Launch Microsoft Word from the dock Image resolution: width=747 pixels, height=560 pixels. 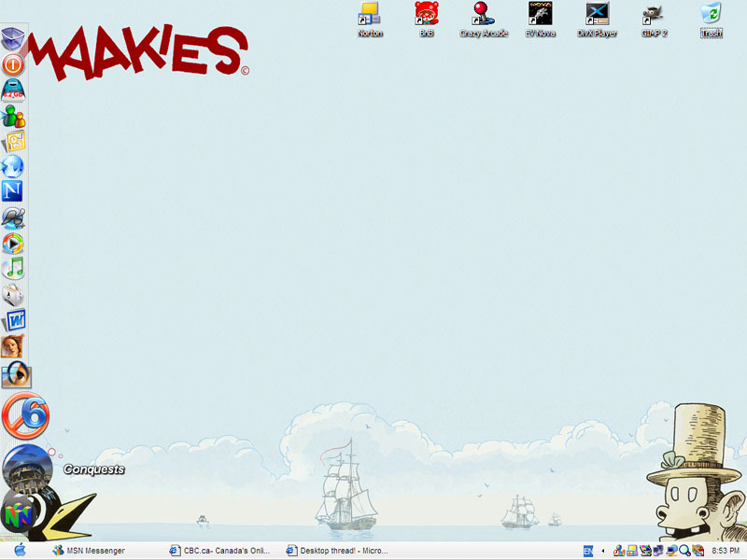(x=15, y=321)
